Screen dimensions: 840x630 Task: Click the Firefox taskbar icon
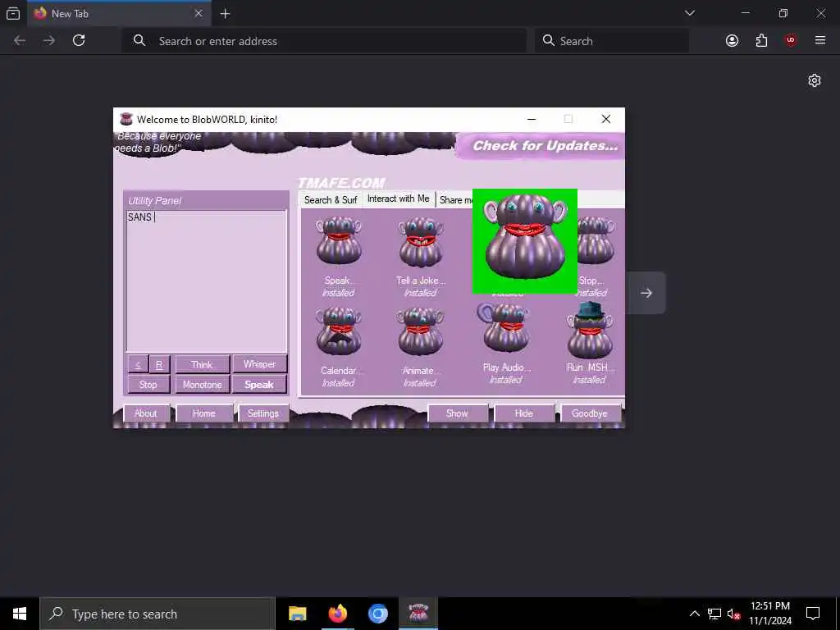337,614
